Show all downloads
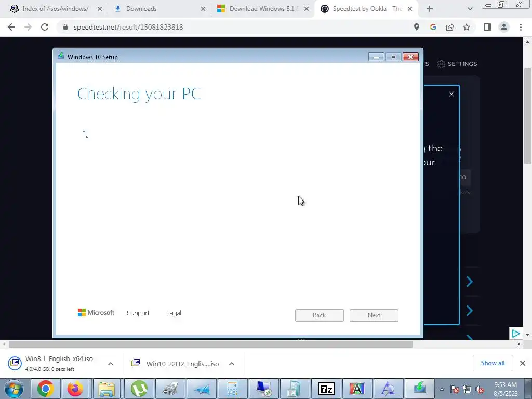Screen dimensions: 532x399 tap(493, 363)
